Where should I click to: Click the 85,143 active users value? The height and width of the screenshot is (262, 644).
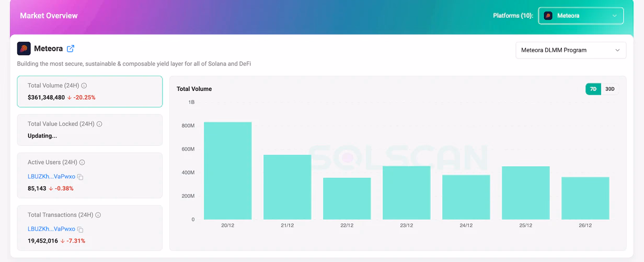pos(37,188)
